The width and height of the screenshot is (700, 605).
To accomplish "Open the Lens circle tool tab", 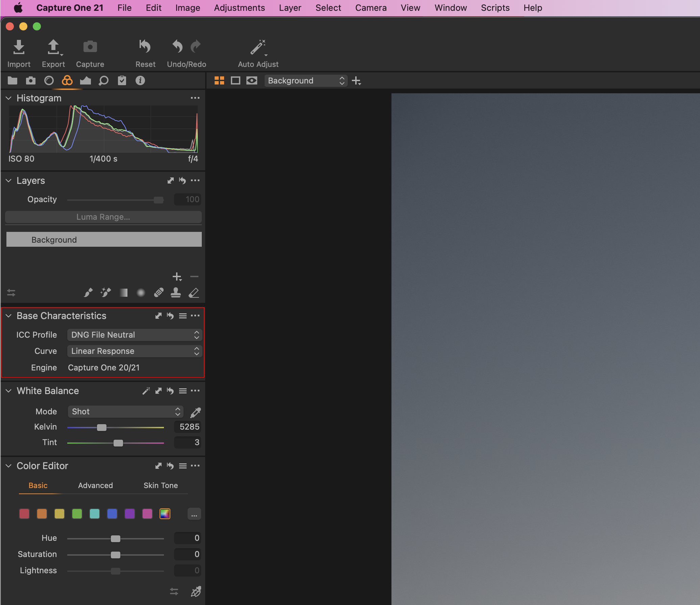I will pos(49,81).
